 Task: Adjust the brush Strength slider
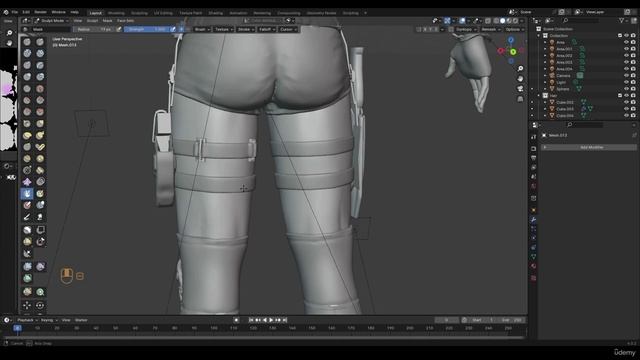click(147, 29)
